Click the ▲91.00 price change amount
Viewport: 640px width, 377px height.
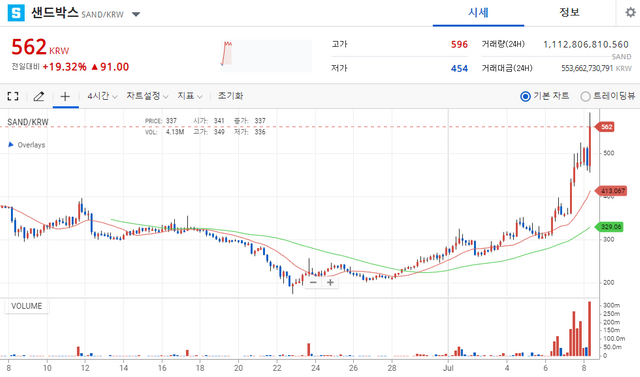(110, 67)
